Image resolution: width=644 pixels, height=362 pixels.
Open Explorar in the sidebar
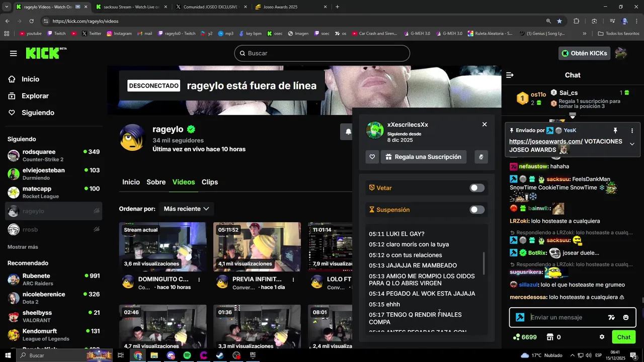(35, 96)
